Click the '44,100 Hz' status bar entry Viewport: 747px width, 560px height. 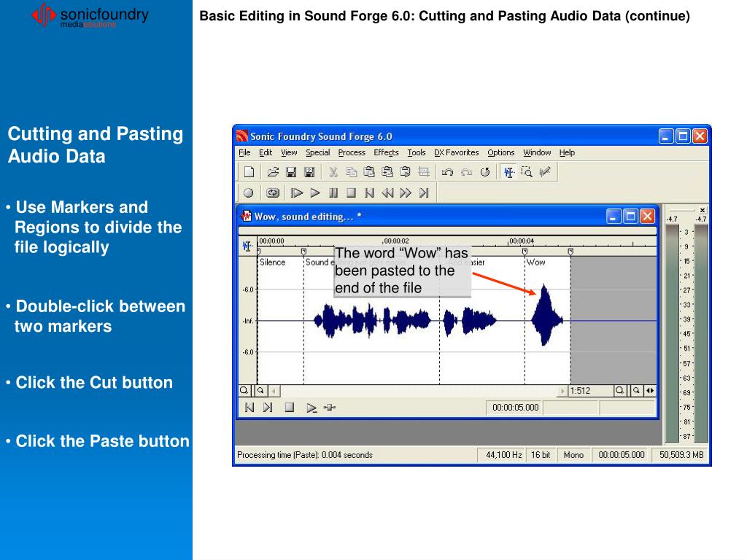(x=503, y=455)
